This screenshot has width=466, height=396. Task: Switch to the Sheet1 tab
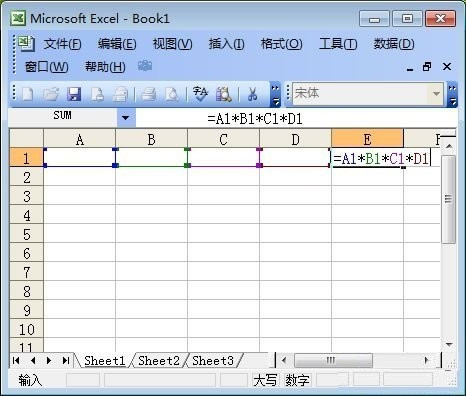(105, 361)
